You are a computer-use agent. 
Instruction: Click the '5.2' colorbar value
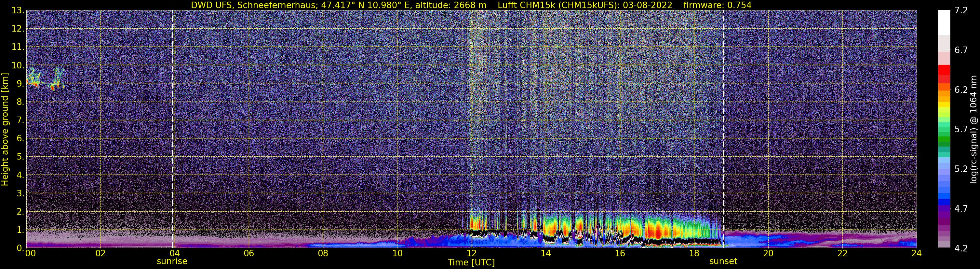(x=961, y=169)
